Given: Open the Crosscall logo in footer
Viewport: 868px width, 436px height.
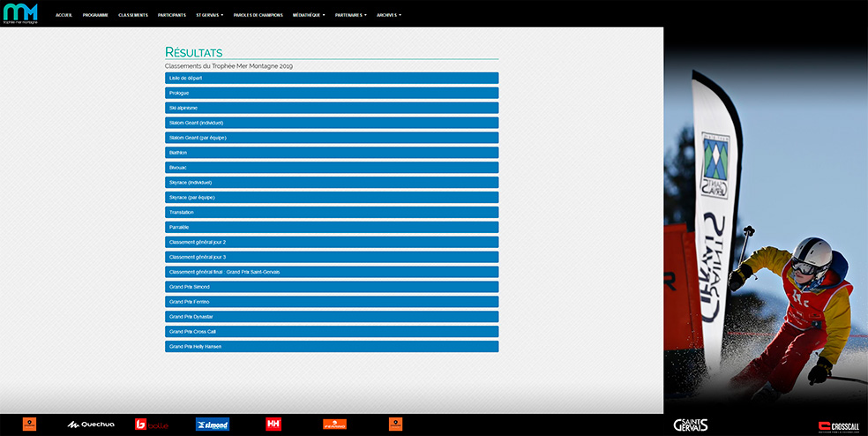Looking at the screenshot, I should [x=839, y=425].
